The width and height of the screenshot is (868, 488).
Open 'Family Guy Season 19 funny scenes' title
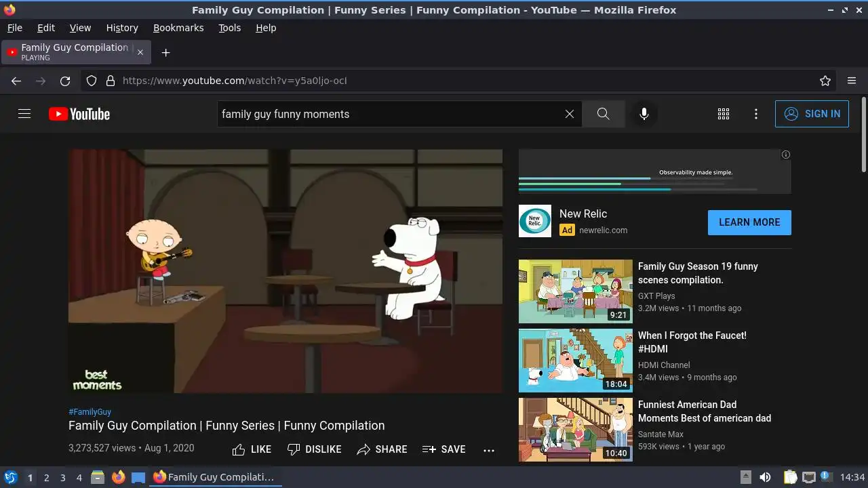(x=698, y=273)
